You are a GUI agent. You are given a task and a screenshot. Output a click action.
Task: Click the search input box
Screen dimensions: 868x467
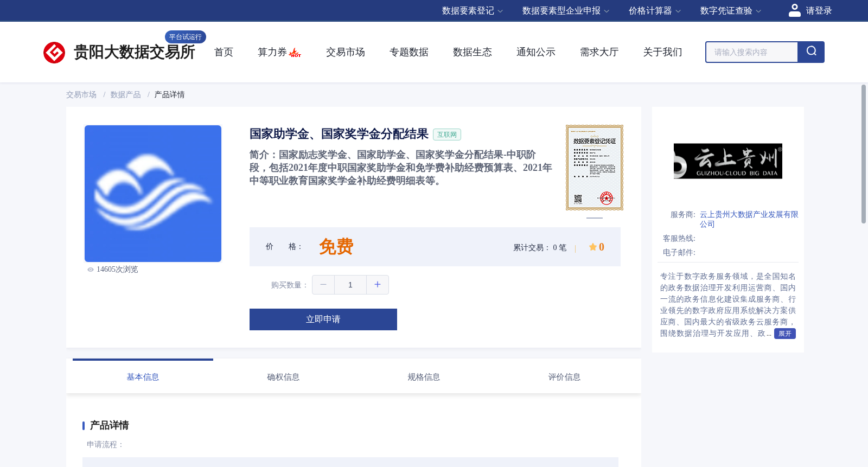752,52
